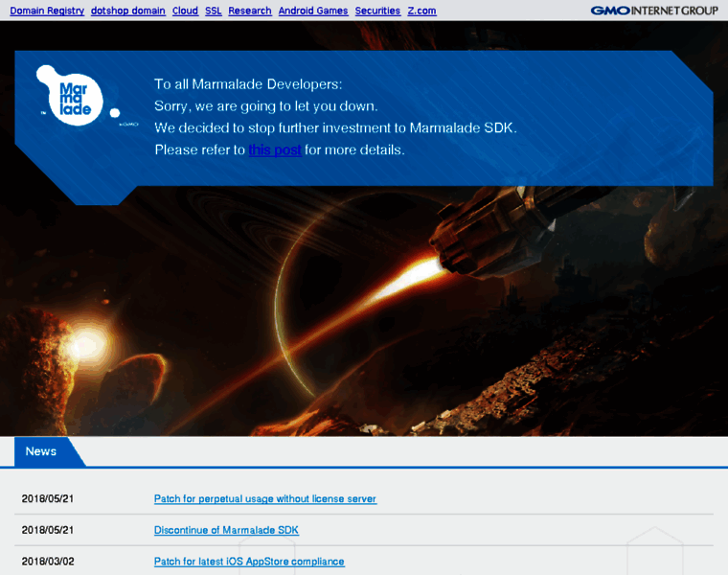Click 'To all Marmalade Developers:' heading text
Viewport: 728px width, 575px height.
click(x=248, y=84)
